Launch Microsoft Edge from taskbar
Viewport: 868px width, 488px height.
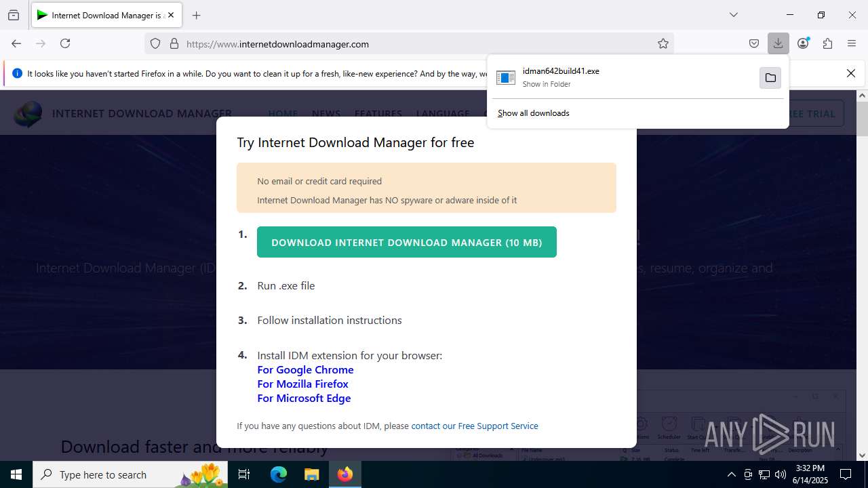[x=279, y=474]
